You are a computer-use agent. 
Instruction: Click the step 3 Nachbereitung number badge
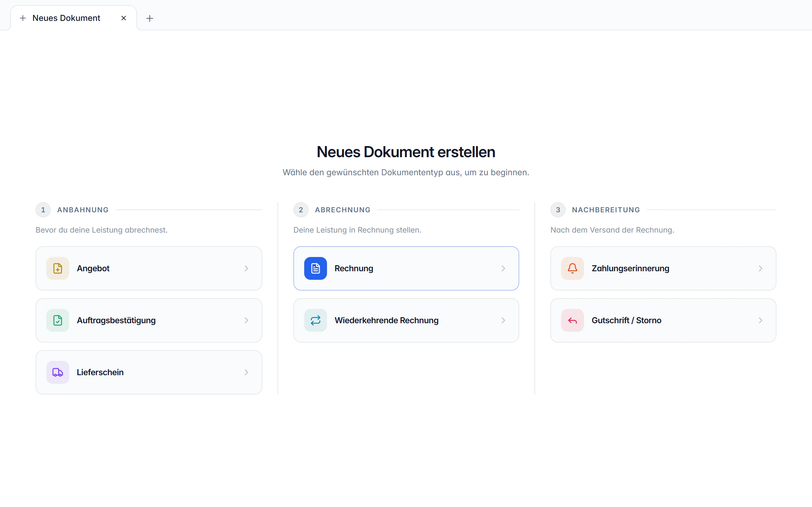[x=558, y=210]
